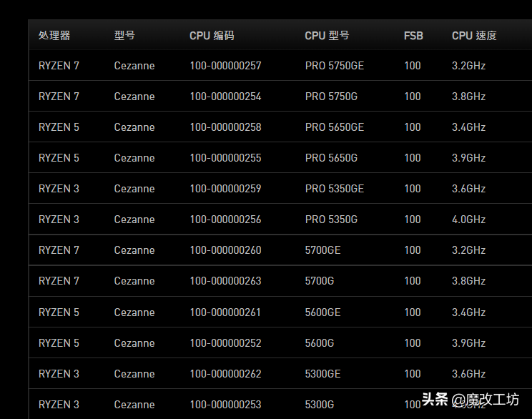Click 3.2GHz in the PRO 5750GE row
This screenshot has width=532, height=419.
tap(468, 66)
